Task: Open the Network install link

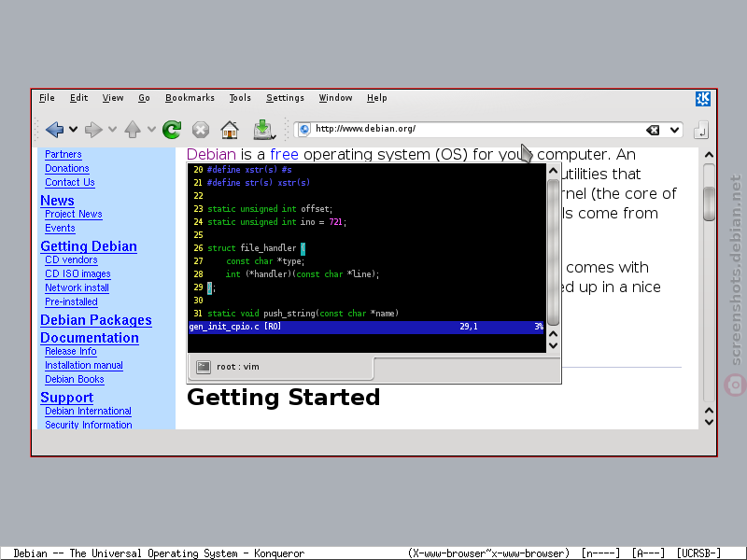Action: [x=77, y=287]
